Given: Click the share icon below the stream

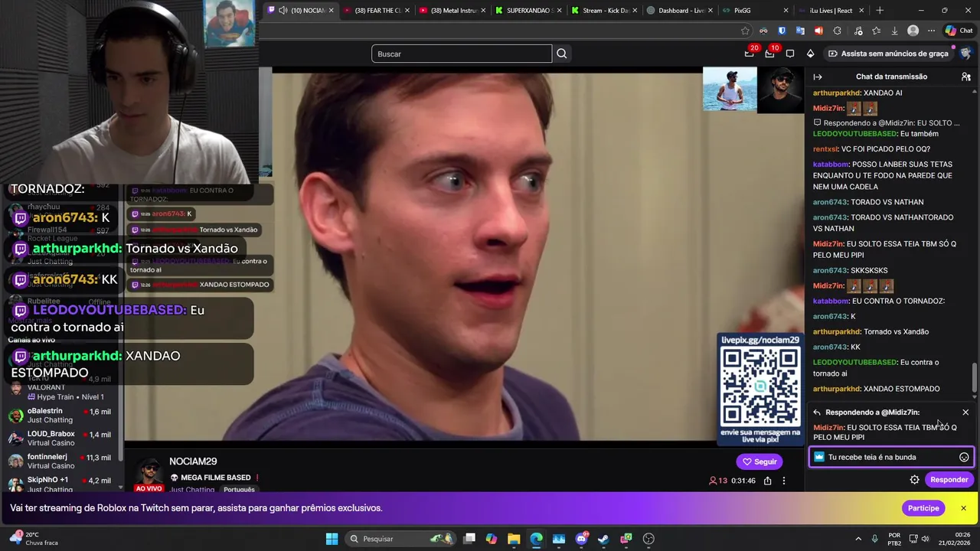Looking at the screenshot, I should [767, 481].
